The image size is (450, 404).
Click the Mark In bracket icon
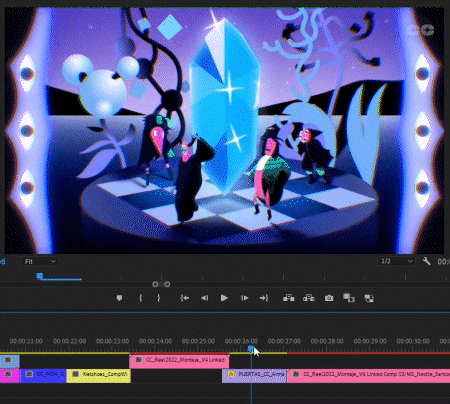(x=141, y=298)
